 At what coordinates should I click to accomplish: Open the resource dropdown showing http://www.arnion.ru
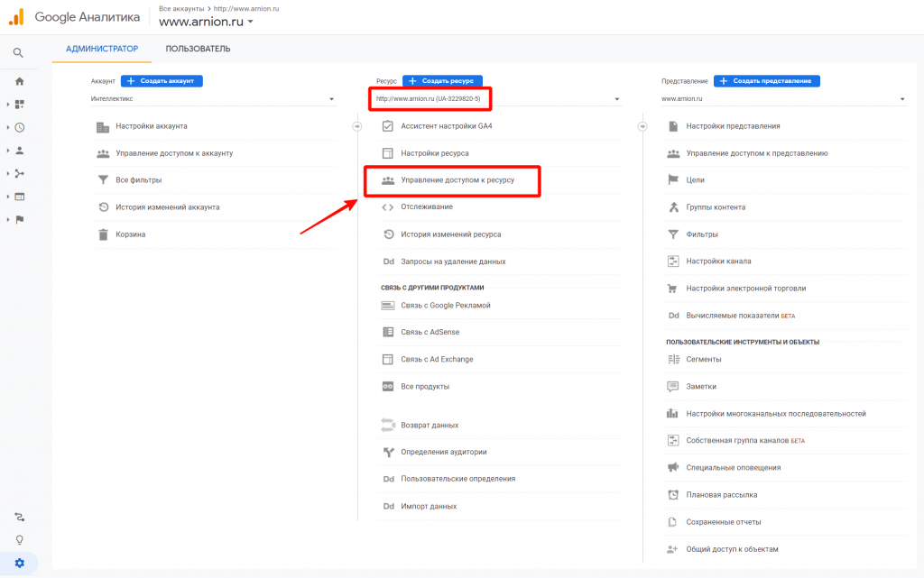click(498, 99)
